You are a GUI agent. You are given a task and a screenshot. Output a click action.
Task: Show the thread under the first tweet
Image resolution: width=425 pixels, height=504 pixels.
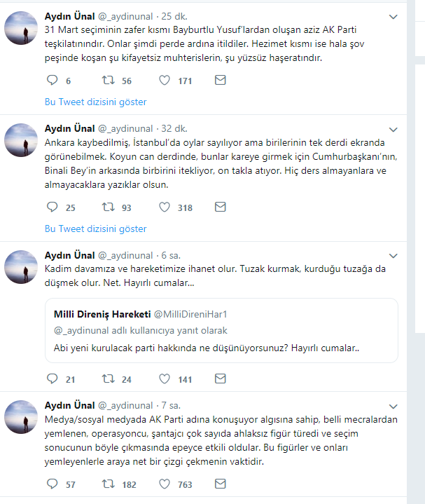coord(96,102)
